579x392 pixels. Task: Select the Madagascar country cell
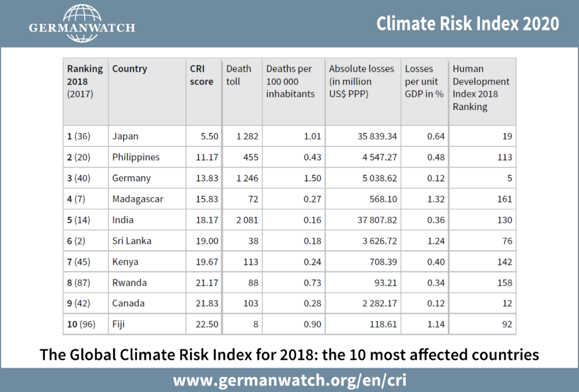[138, 199]
